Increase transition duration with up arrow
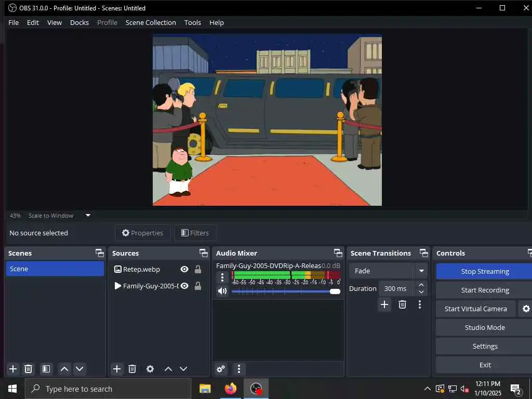This screenshot has width=532, height=399. click(x=421, y=285)
